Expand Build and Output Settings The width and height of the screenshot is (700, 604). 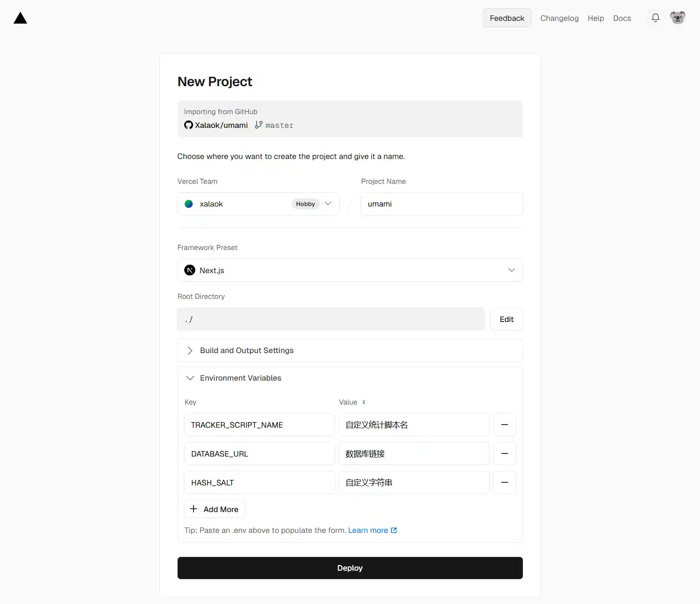pos(350,350)
